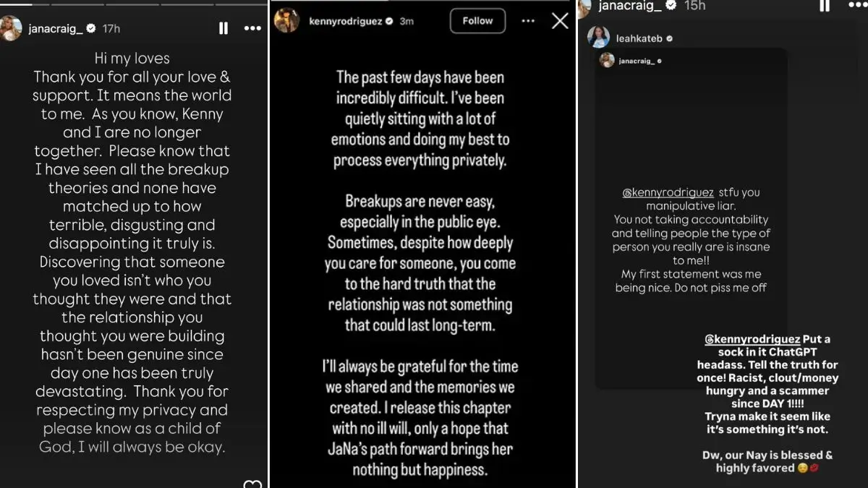Open more options on the 17h story
This screenshot has height=488, width=868.
point(252,28)
